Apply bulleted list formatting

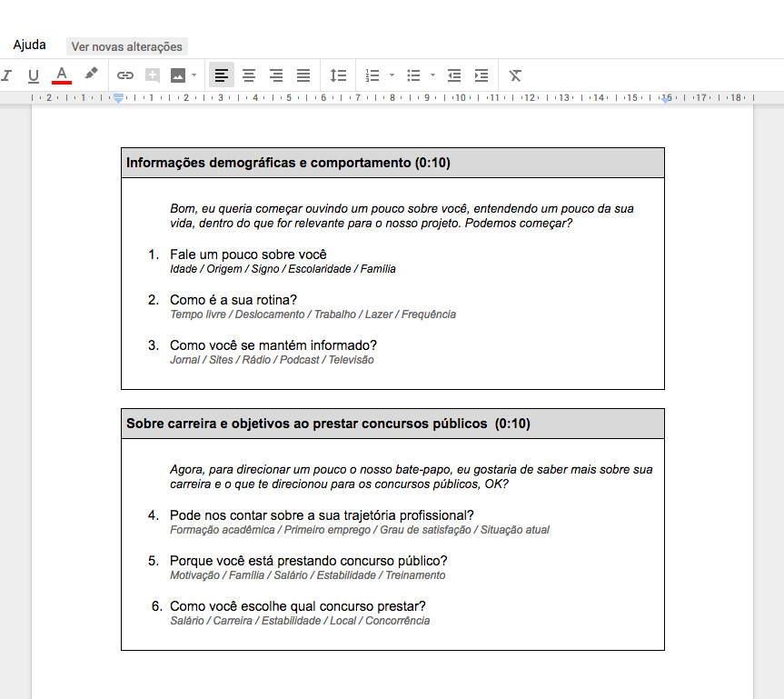413,75
